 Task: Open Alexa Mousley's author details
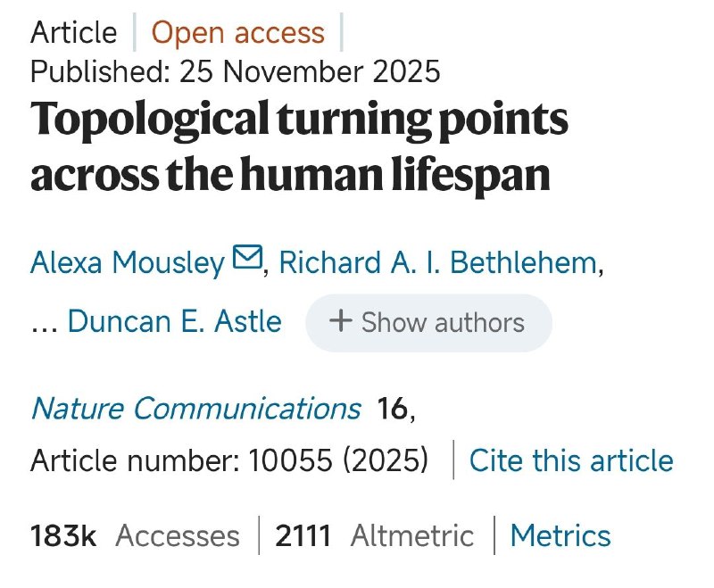(x=127, y=262)
